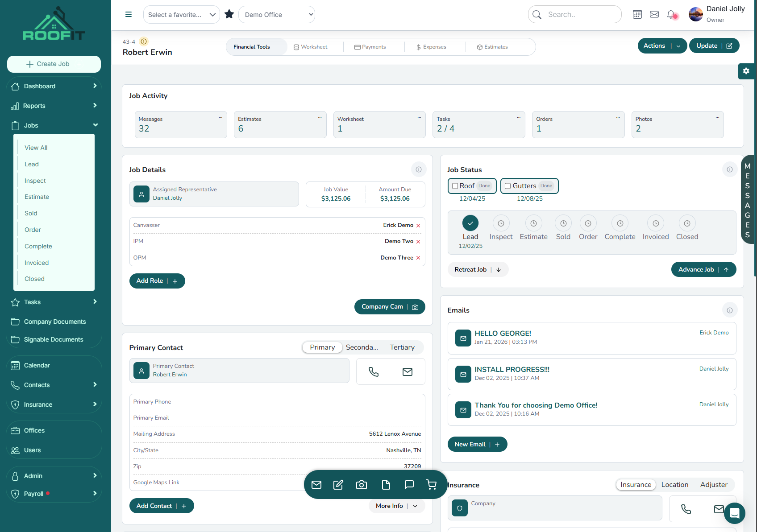Click the favorite star icon
Image resolution: width=757 pixels, height=532 pixels.
tap(229, 14)
